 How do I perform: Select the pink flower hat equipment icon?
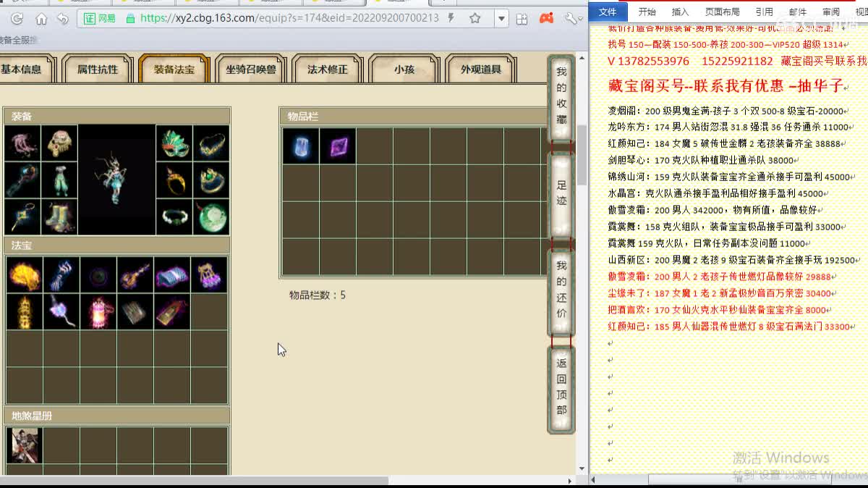click(59, 143)
